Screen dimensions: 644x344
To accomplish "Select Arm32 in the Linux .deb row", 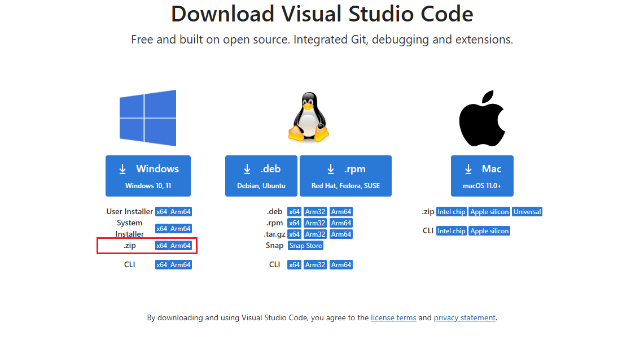I will [x=315, y=212].
